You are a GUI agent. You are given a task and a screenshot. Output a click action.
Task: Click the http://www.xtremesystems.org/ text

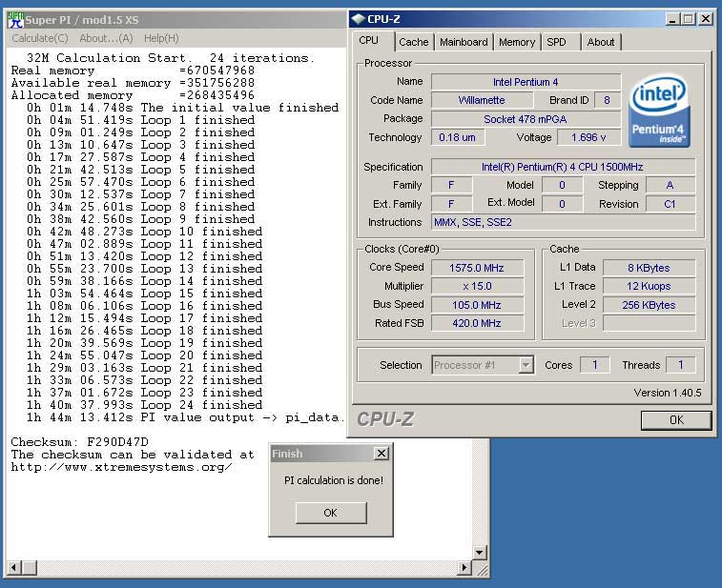pos(121,468)
